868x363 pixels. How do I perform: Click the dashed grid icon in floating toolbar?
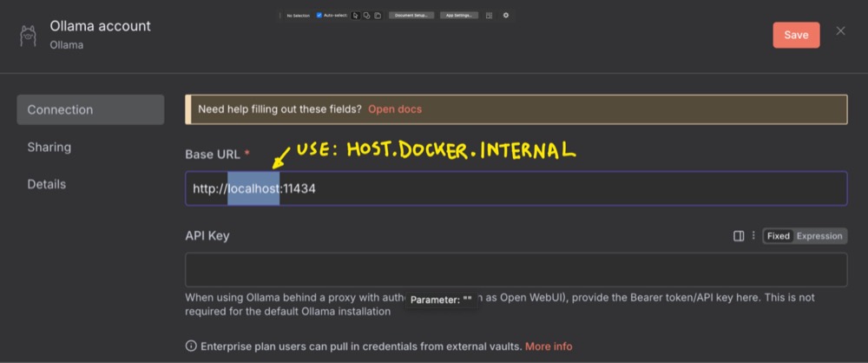coord(489,16)
